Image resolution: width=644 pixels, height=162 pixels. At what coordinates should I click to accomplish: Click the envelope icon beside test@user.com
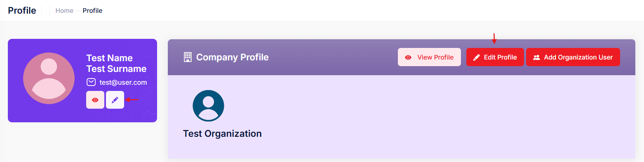click(91, 82)
